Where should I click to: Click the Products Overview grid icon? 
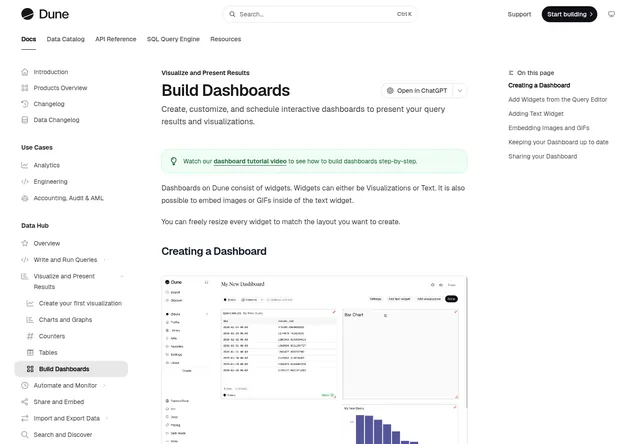pos(25,88)
